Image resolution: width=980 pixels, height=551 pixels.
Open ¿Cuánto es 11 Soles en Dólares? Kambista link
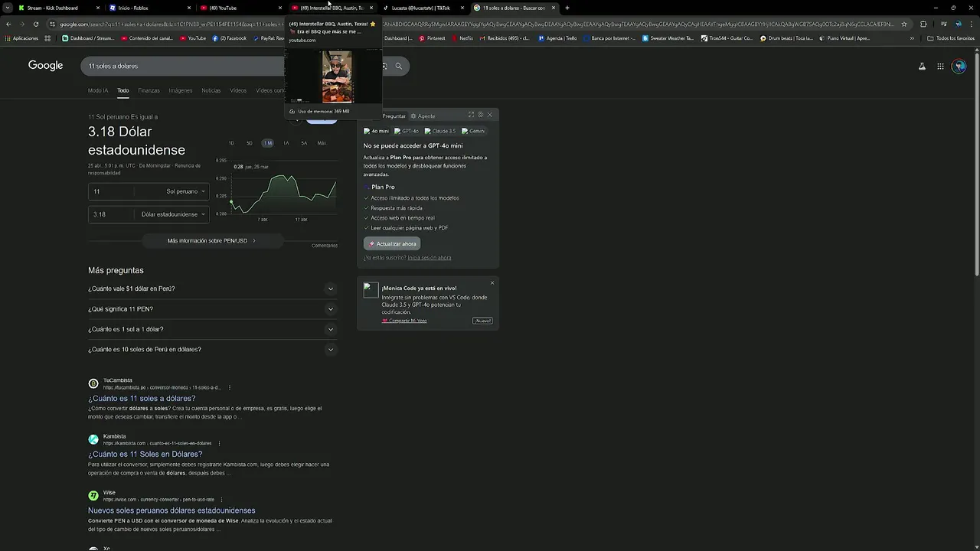(145, 454)
